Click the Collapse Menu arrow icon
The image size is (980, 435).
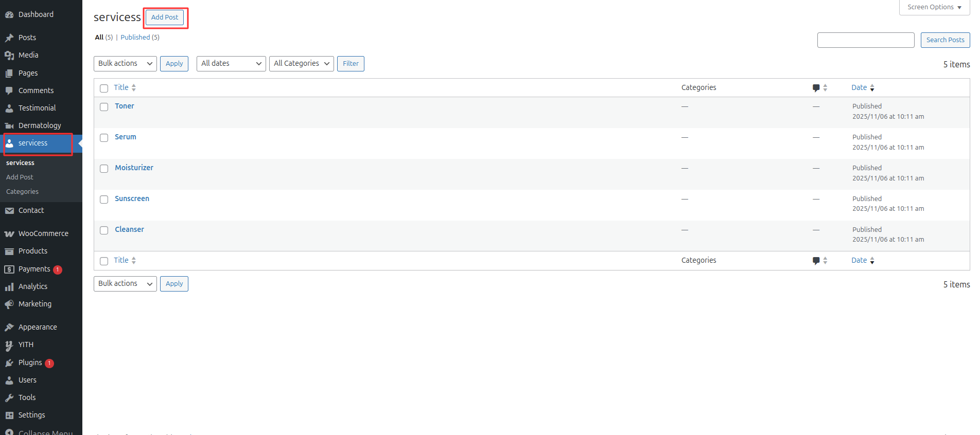tap(9, 432)
